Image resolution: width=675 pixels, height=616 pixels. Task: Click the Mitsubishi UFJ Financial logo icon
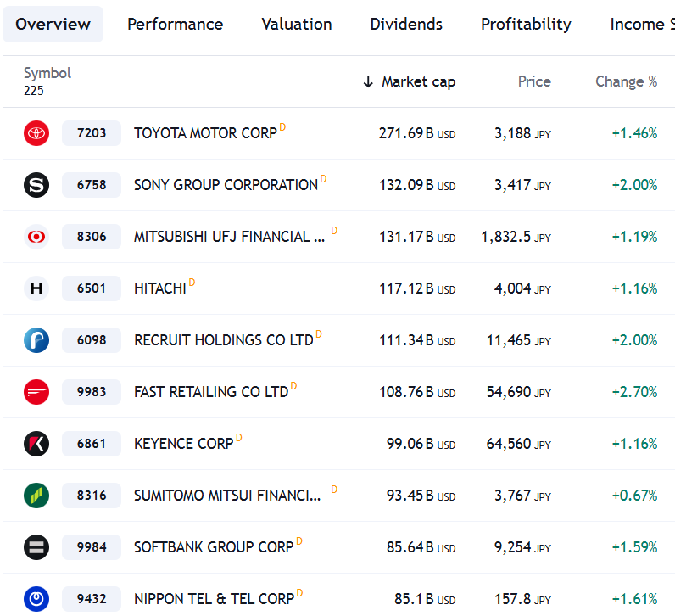tap(36, 237)
